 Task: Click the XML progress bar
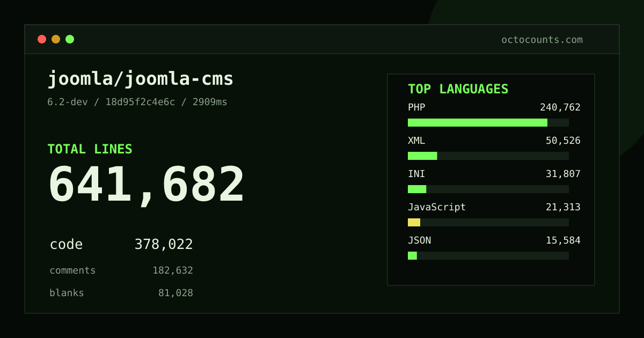(488, 156)
